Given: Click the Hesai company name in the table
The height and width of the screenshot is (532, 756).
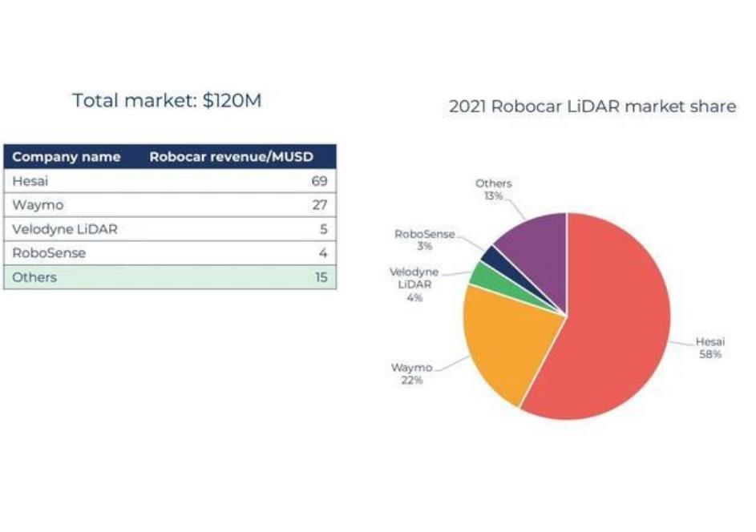Looking at the screenshot, I should 30,181.
